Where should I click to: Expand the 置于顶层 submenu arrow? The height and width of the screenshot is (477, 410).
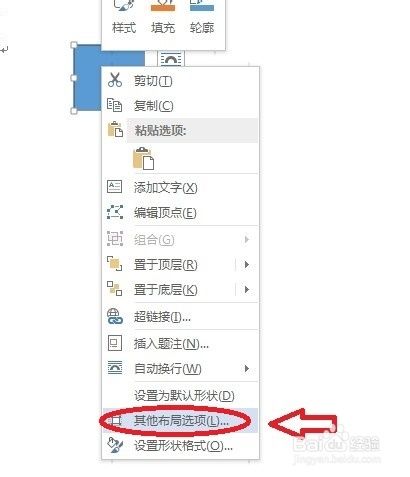click(x=247, y=265)
